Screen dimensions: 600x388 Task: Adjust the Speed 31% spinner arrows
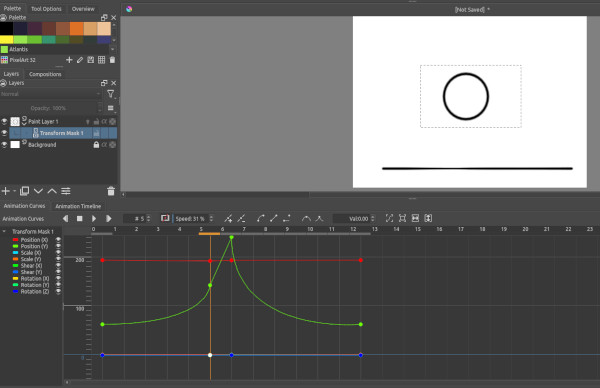(211, 218)
